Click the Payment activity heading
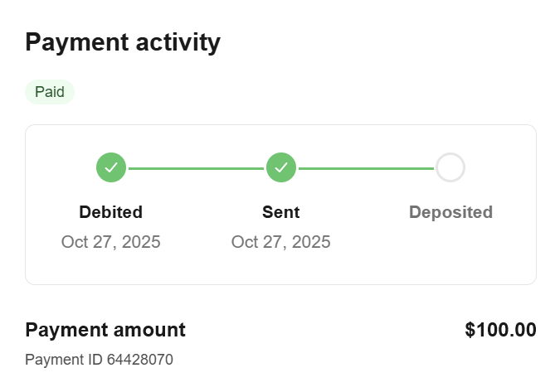This screenshot has height=392, width=555. pyautogui.click(x=123, y=42)
